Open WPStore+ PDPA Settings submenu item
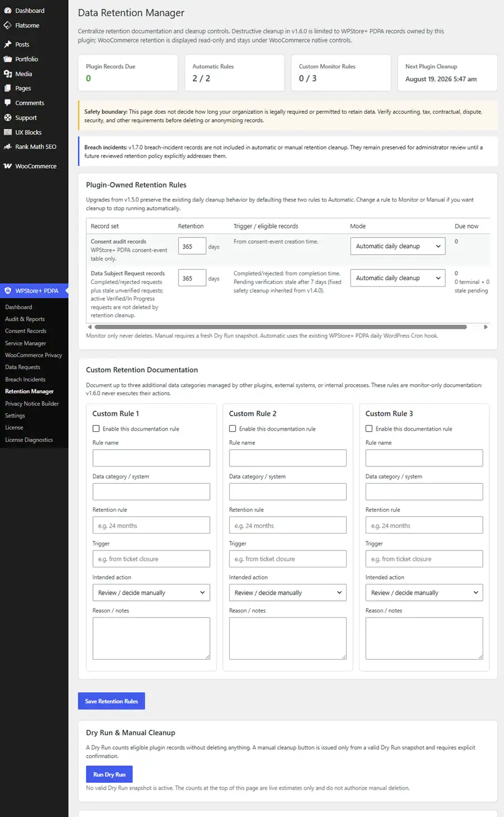The height and width of the screenshot is (817, 504). coord(15,415)
